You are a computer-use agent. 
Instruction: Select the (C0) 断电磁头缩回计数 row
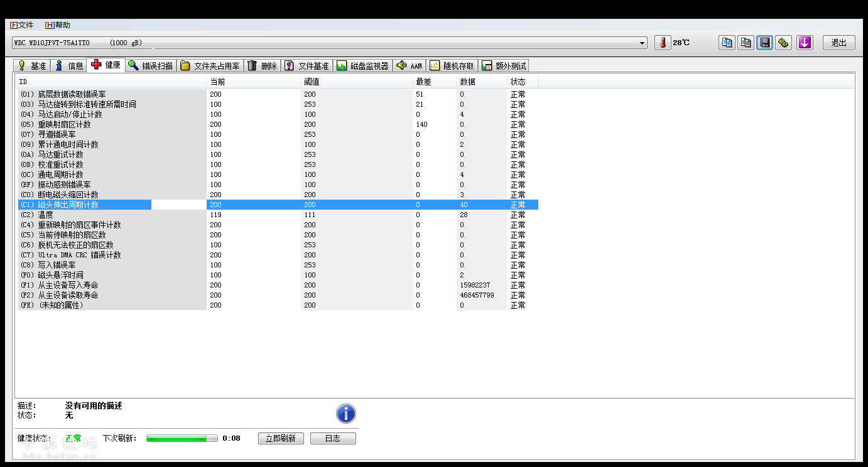(x=278, y=195)
